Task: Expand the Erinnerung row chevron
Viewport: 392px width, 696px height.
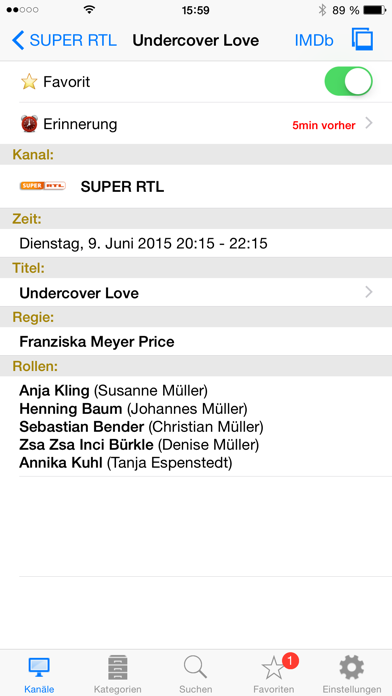Action: (x=368, y=123)
